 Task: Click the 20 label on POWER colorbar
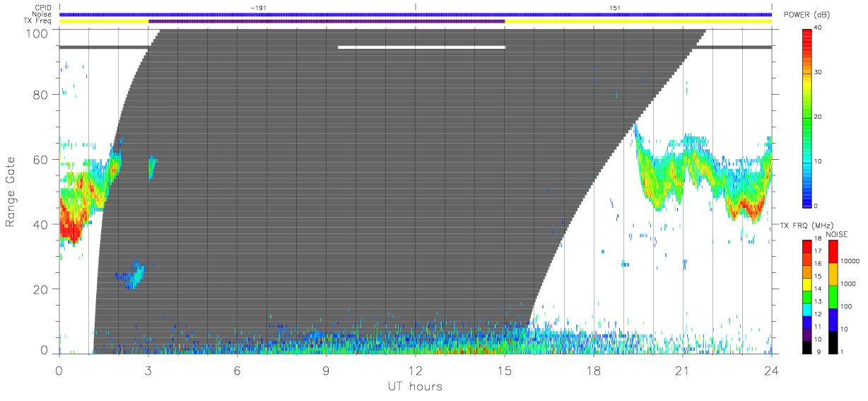(x=818, y=117)
